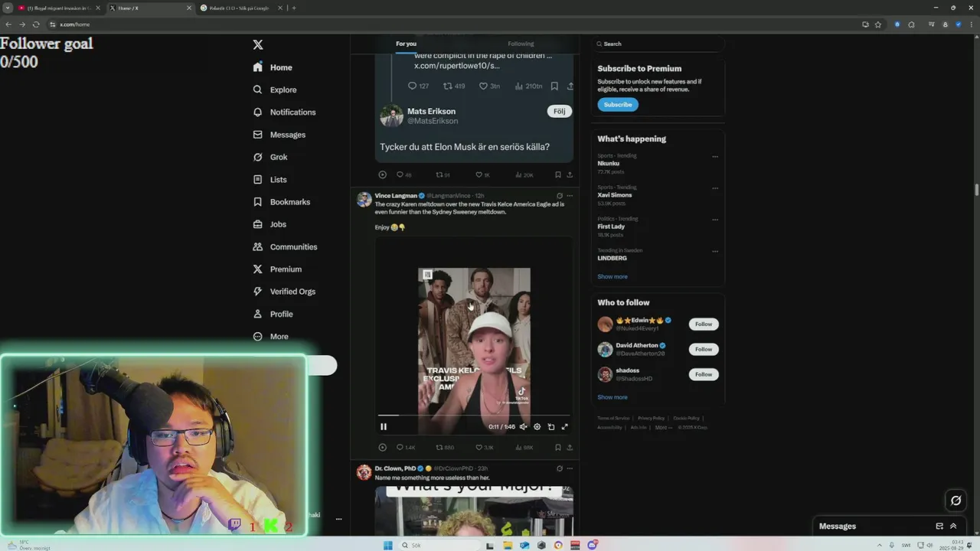The width and height of the screenshot is (980, 551).
Task: Repost the Vince Langman post
Action: pos(445,448)
